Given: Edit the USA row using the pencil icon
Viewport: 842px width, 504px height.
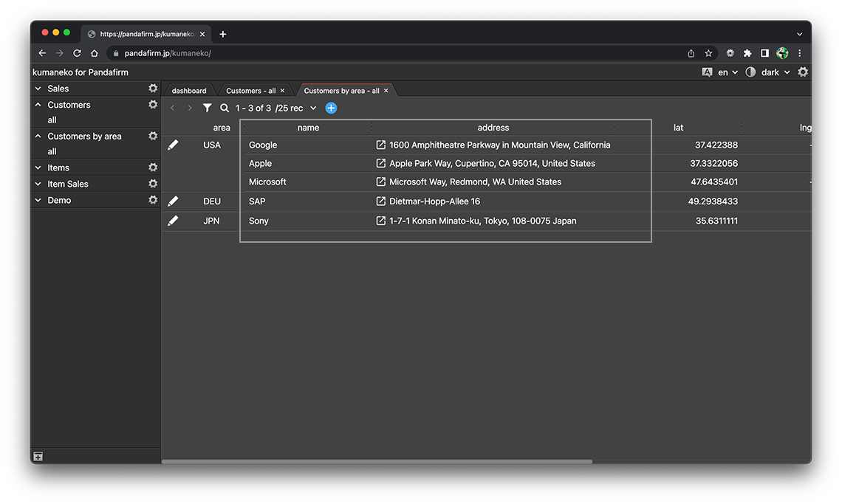Looking at the screenshot, I should [173, 145].
